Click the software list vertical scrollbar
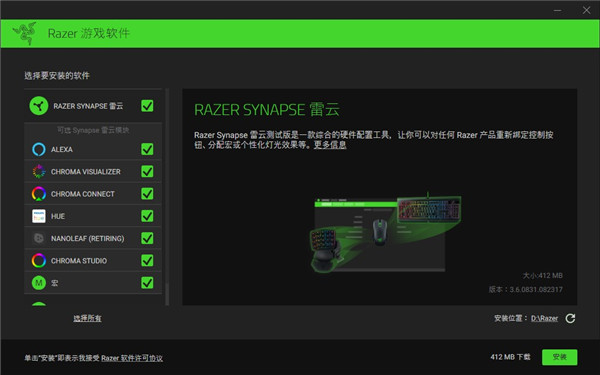The width and height of the screenshot is (600, 375). (167, 197)
